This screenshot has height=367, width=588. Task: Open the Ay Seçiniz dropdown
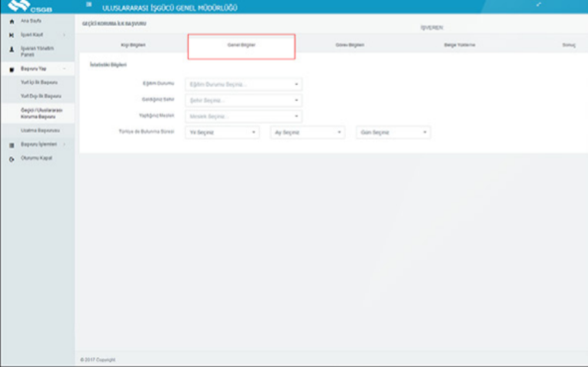click(x=308, y=132)
